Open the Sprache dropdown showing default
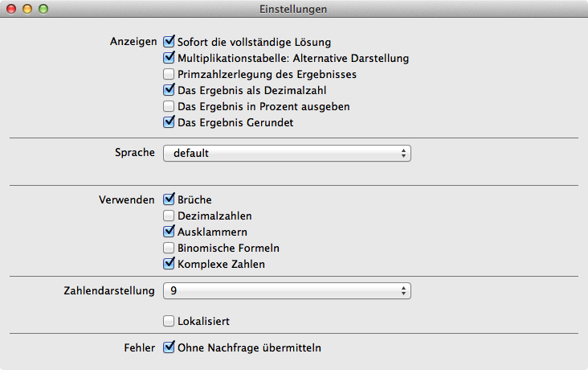 (288, 154)
